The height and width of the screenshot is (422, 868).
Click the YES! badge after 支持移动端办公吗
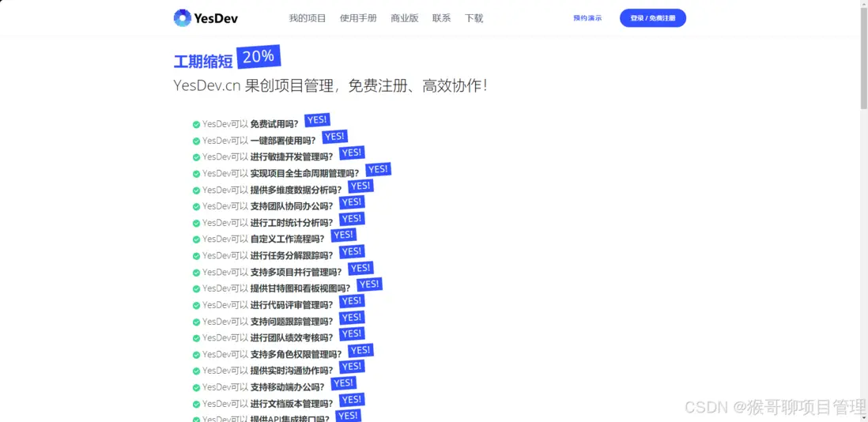[343, 382]
